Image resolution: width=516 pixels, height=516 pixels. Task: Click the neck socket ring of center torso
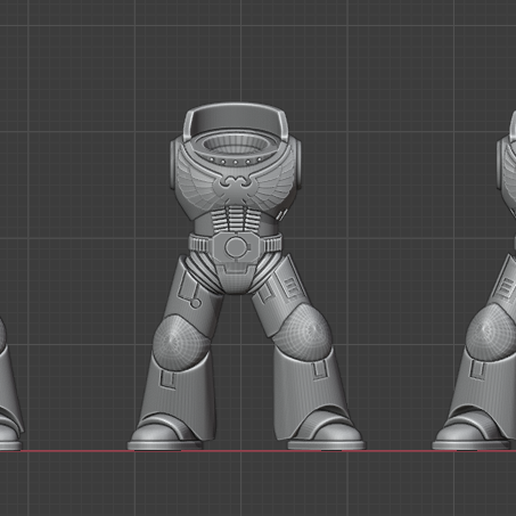pyautogui.click(x=236, y=145)
